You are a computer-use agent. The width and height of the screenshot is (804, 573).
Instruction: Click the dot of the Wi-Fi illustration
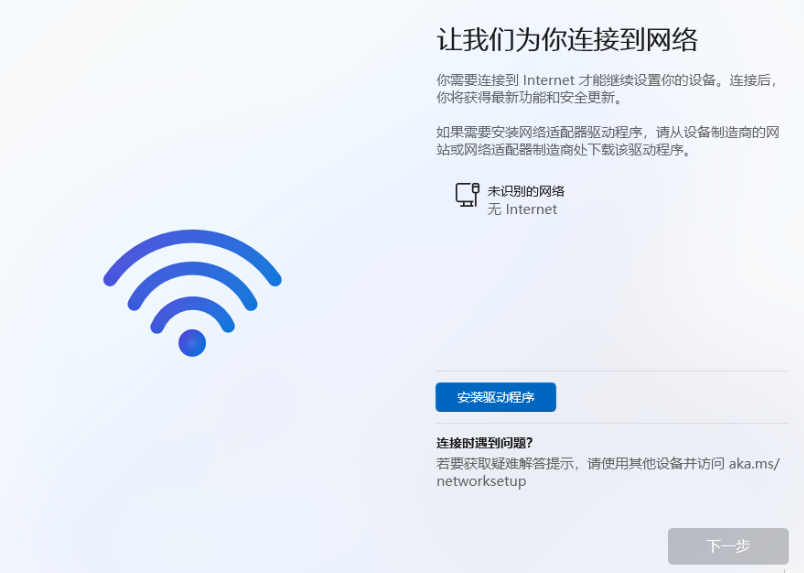pyautogui.click(x=192, y=343)
